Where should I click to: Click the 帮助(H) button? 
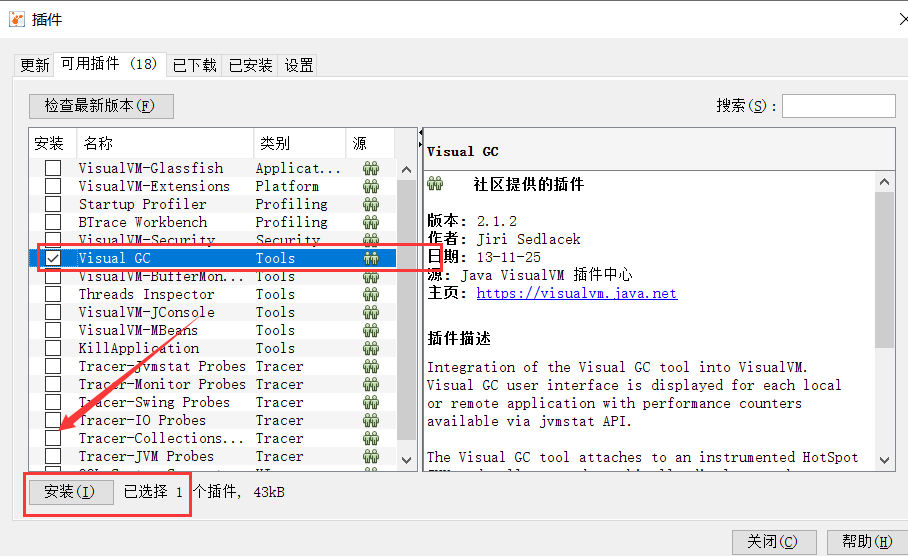(867, 542)
